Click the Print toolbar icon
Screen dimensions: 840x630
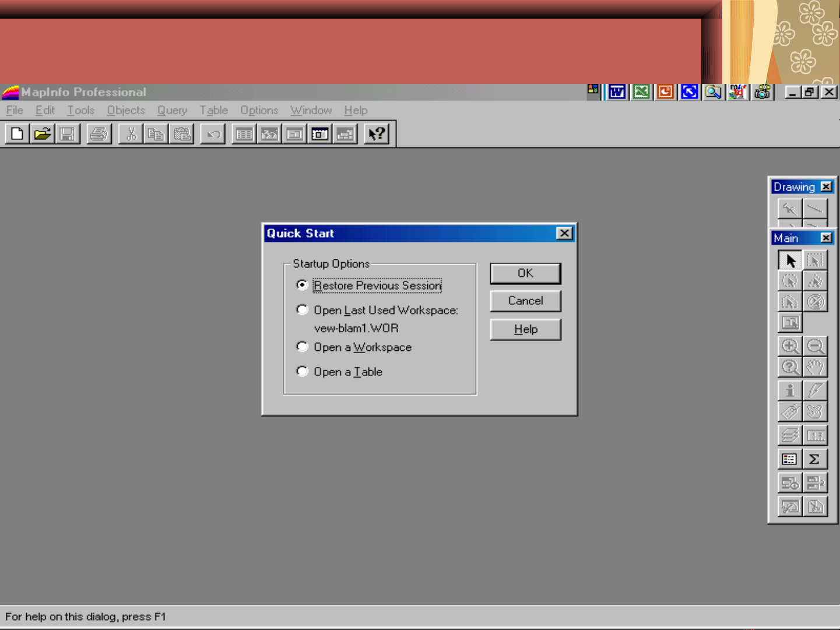[x=99, y=134]
